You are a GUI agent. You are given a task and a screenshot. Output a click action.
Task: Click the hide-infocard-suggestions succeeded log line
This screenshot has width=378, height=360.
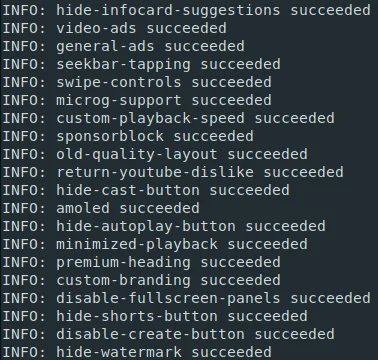[186, 10]
